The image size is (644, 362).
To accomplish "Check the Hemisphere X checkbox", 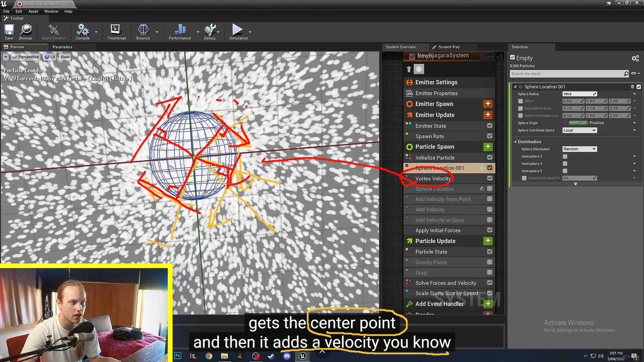I will click(565, 156).
